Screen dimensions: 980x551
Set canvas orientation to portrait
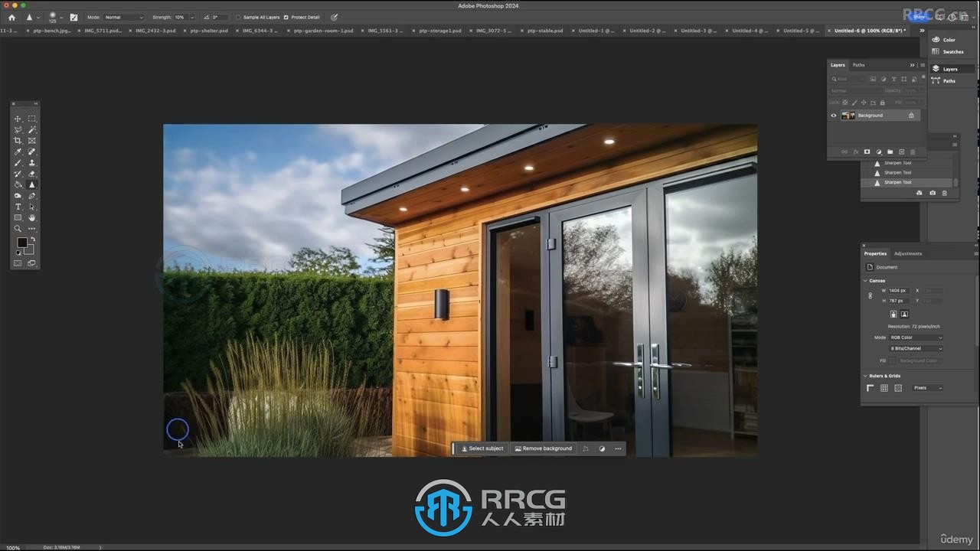[x=893, y=314]
